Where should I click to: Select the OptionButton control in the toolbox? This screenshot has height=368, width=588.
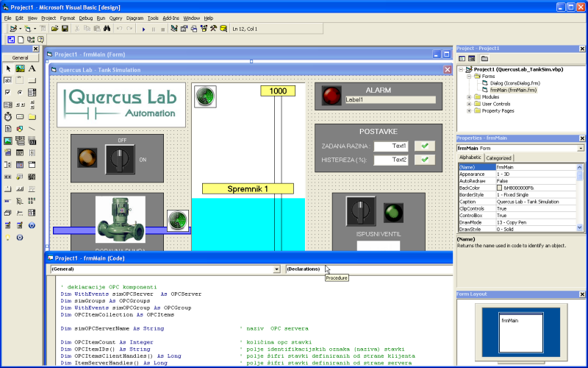click(20, 92)
